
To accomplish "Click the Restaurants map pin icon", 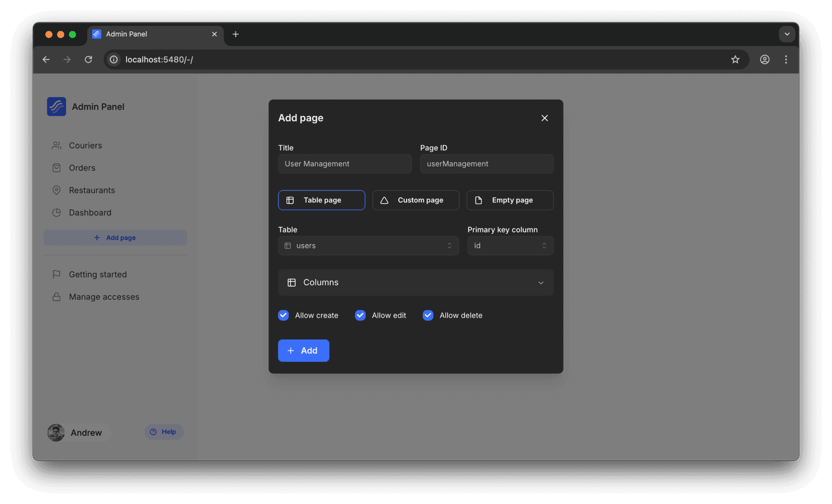I will pyautogui.click(x=57, y=190).
